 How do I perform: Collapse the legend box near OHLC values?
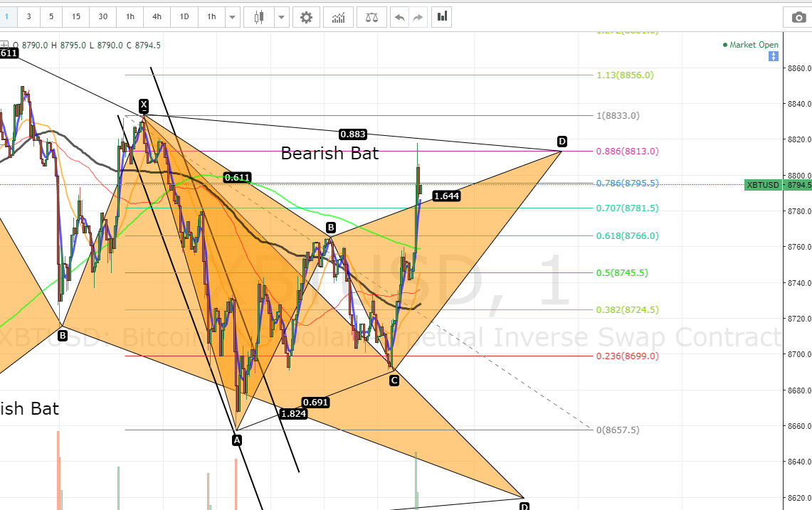point(4,45)
